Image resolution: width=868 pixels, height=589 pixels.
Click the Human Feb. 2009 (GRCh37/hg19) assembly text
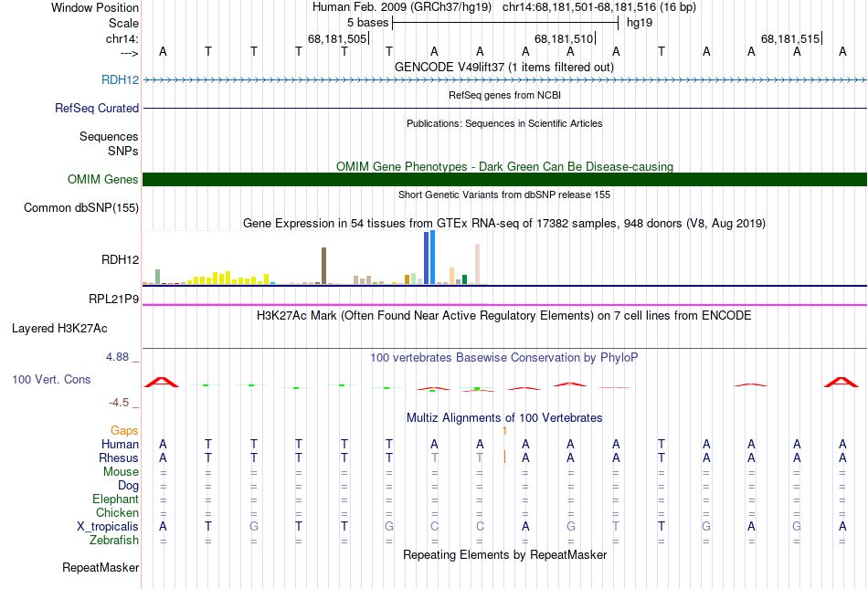coord(402,7)
